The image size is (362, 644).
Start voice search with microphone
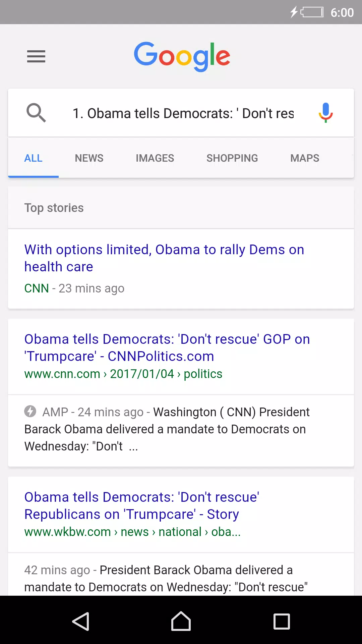pos(325,113)
